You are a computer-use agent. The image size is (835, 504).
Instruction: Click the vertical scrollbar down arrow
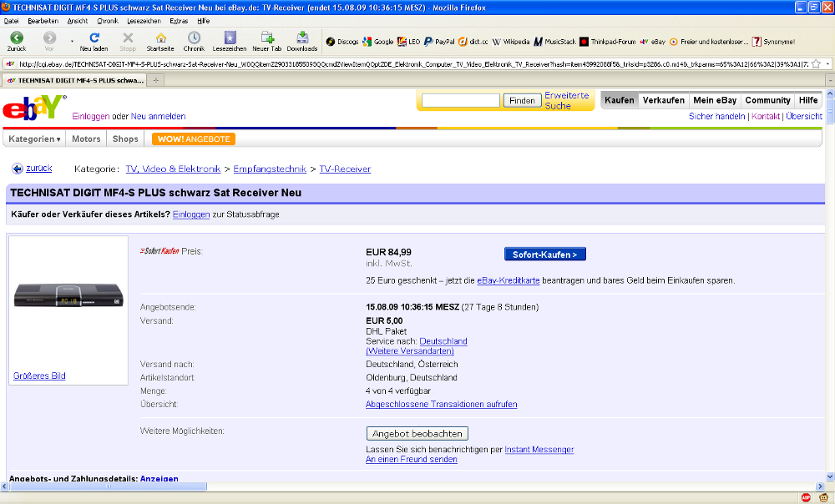click(830, 476)
